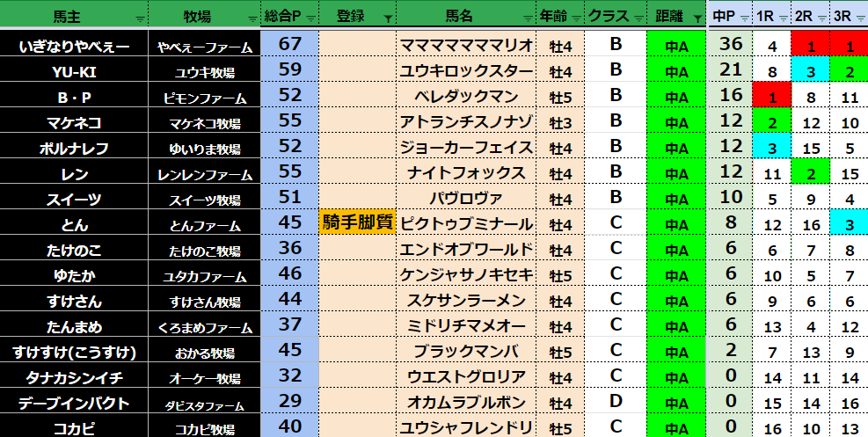Screen dimensions: 868x437
Task: Select the ranch cell ダビスタファーム
Action: click(x=205, y=403)
